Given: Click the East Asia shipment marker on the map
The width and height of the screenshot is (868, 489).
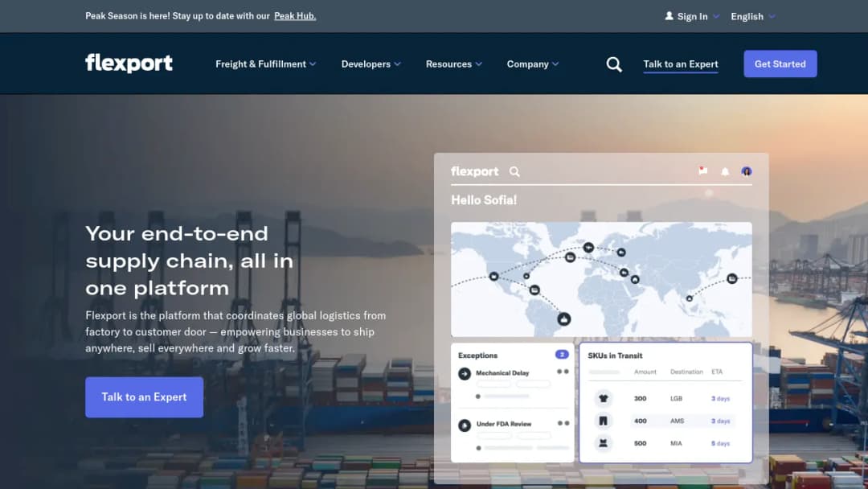Looking at the screenshot, I should pos(732,278).
